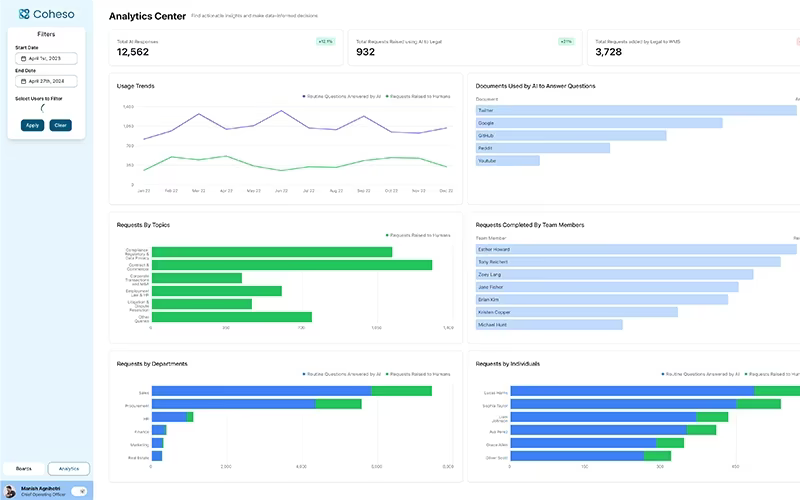Open the Start Date field
The width and height of the screenshot is (800, 500).
[46, 59]
